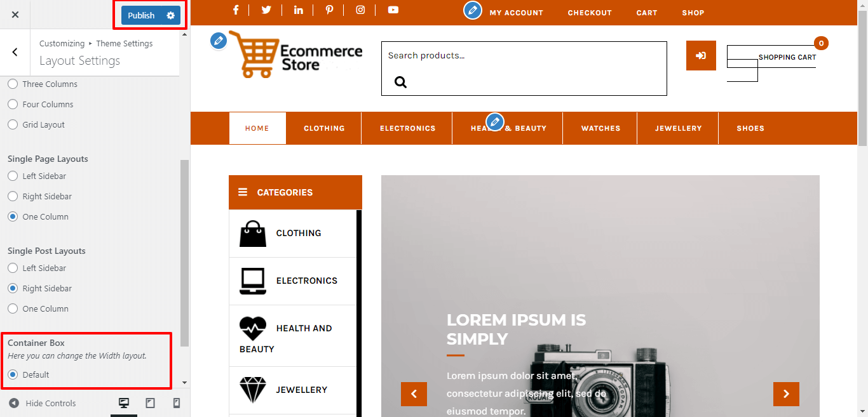Choose One Column under Single Post Layouts
This screenshot has width=868, height=417.
pos(38,308)
